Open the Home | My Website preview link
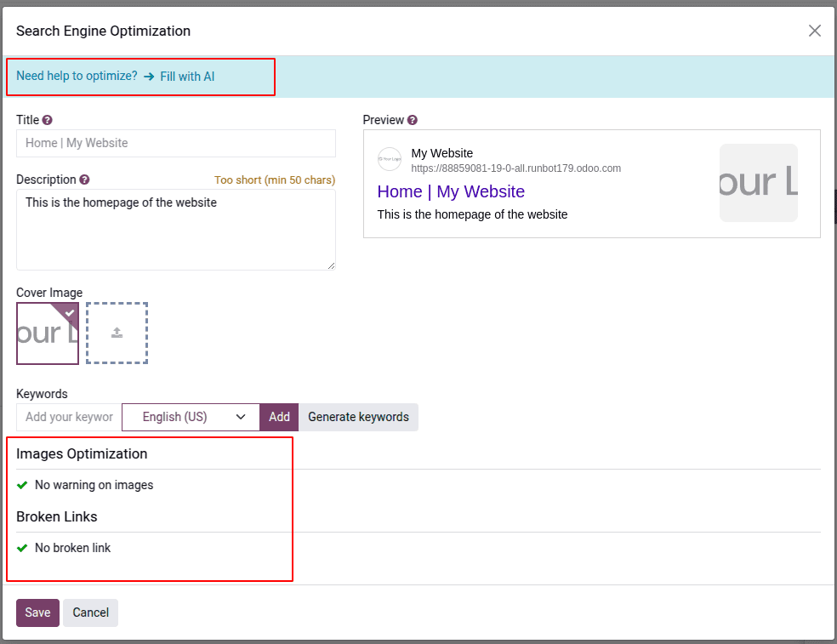The width and height of the screenshot is (837, 644). [451, 191]
